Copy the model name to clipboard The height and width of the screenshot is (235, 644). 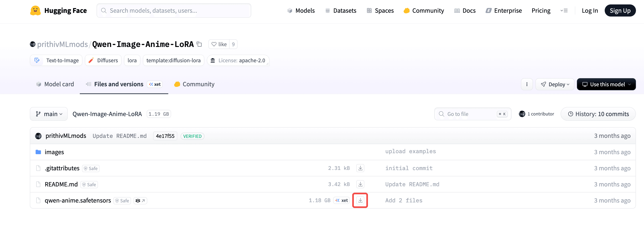click(x=199, y=44)
